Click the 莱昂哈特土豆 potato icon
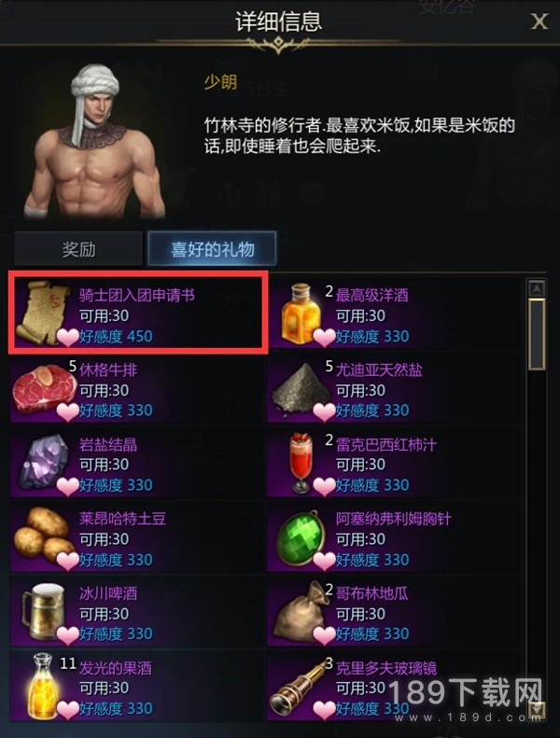Viewport: 560px width, 738px height. 44,537
